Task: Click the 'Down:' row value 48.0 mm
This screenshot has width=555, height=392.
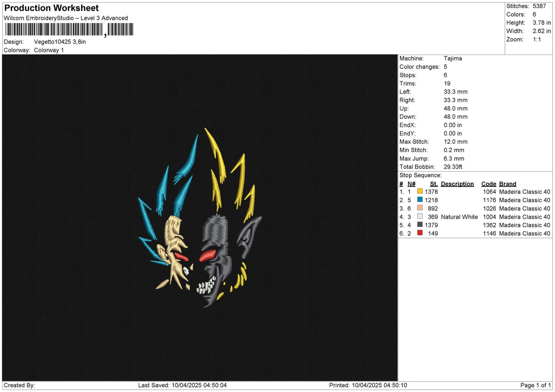Action: pos(456,116)
